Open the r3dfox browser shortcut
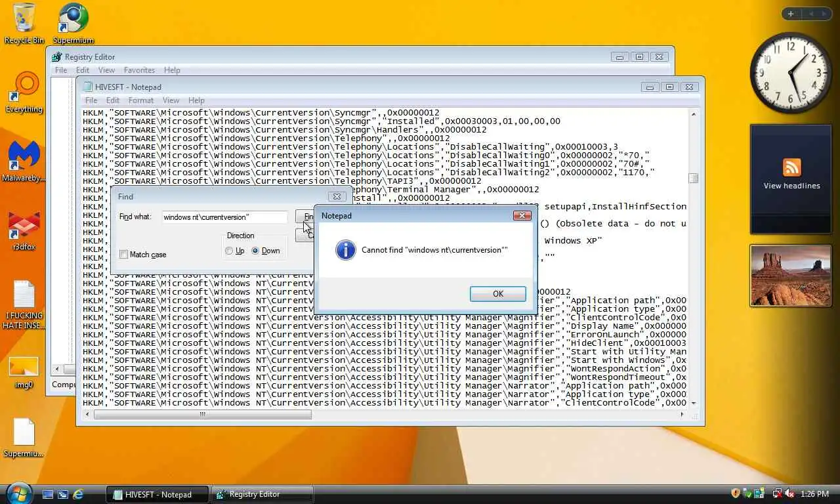 24,231
